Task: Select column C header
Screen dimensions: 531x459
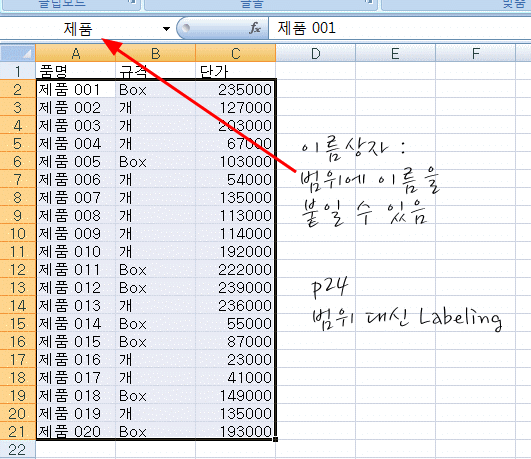Action: (236, 53)
